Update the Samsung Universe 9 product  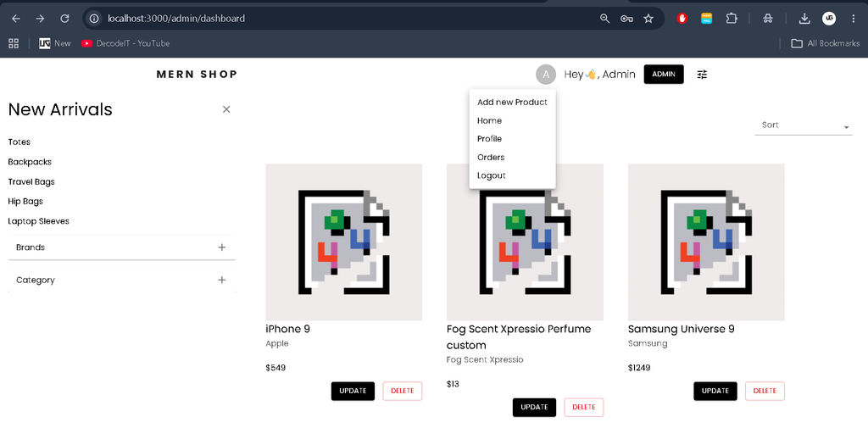715,391
